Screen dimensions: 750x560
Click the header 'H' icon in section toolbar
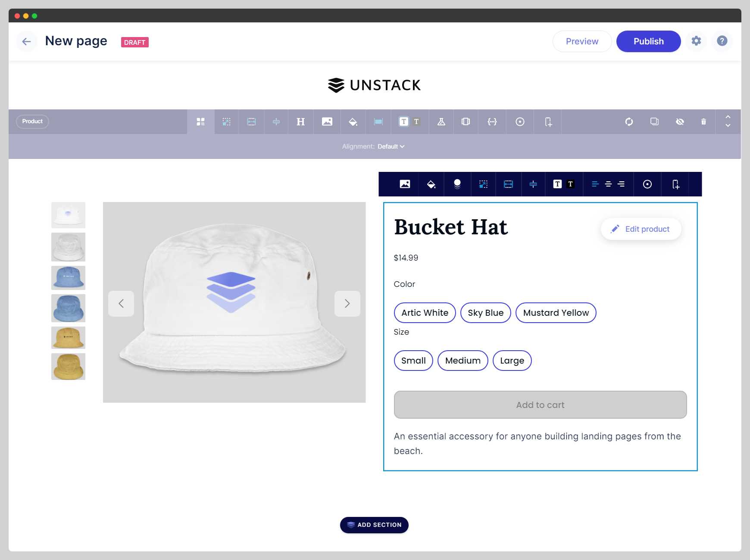click(x=300, y=122)
